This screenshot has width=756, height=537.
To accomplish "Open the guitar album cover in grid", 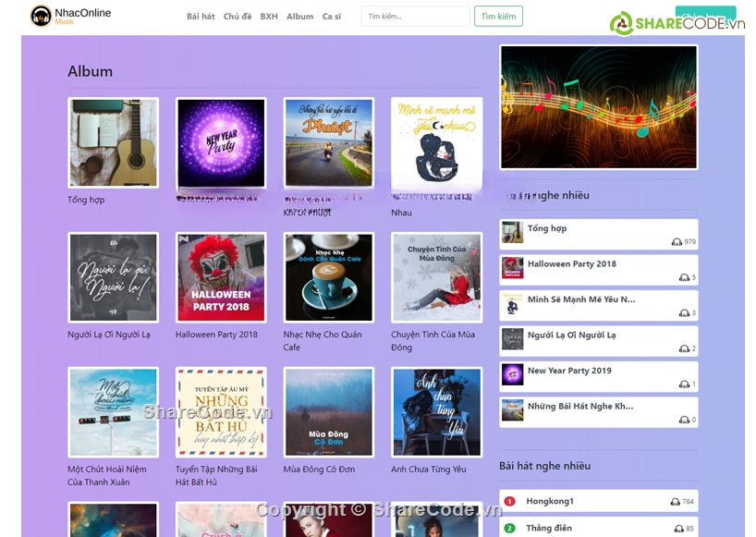I will coord(114,142).
